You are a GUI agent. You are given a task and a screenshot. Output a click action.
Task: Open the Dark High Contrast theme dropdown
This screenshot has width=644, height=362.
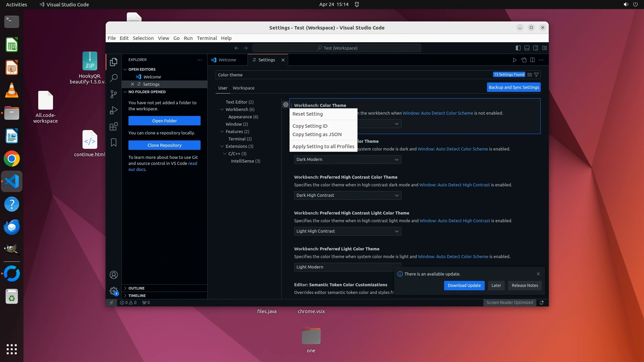(347, 195)
